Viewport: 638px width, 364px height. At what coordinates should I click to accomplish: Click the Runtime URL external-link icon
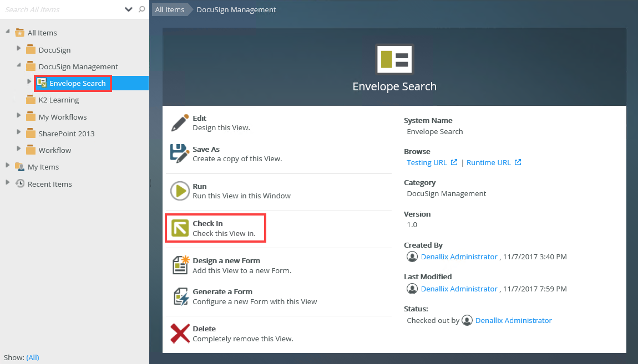pos(518,162)
